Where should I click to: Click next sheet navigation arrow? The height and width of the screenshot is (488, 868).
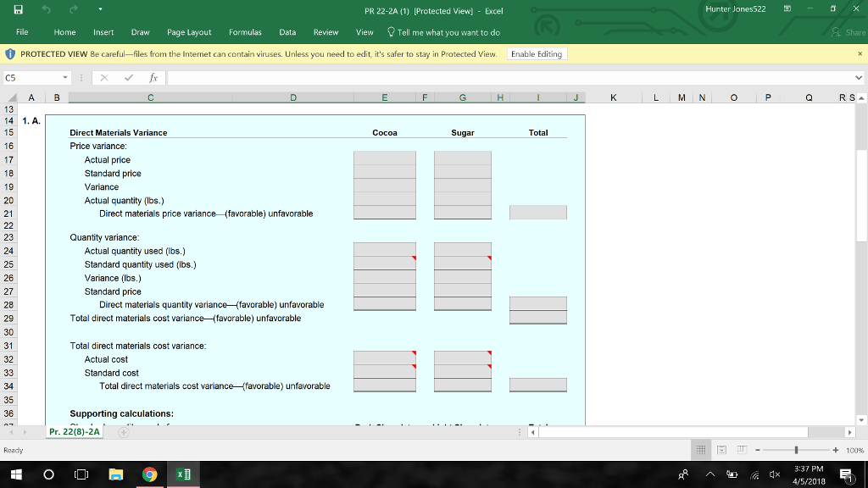pyautogui.click(x=25, y=432)
